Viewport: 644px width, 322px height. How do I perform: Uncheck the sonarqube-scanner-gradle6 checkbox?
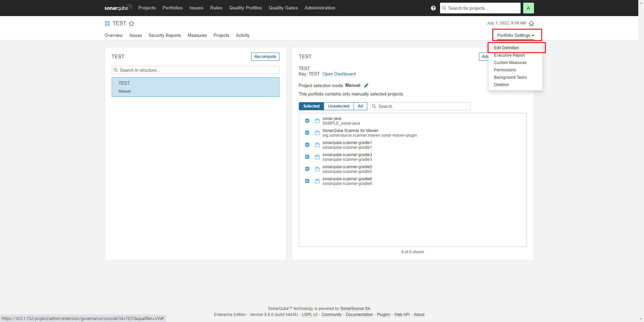[x=307, y=181]
